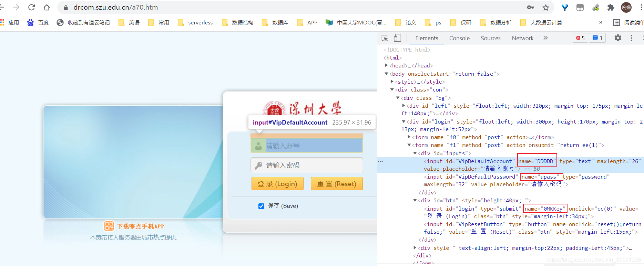This screenshot has width=644, height=266.
Task: Open the 数据库 bookmark folder
Action: pos(275,22)
